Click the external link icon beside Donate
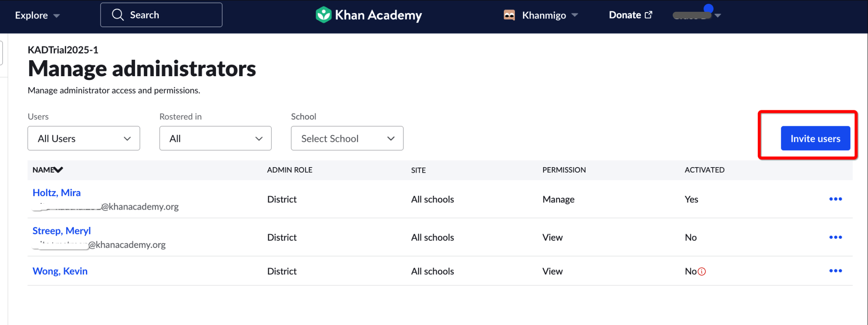The image size is (868, 325). coord(648,14)
